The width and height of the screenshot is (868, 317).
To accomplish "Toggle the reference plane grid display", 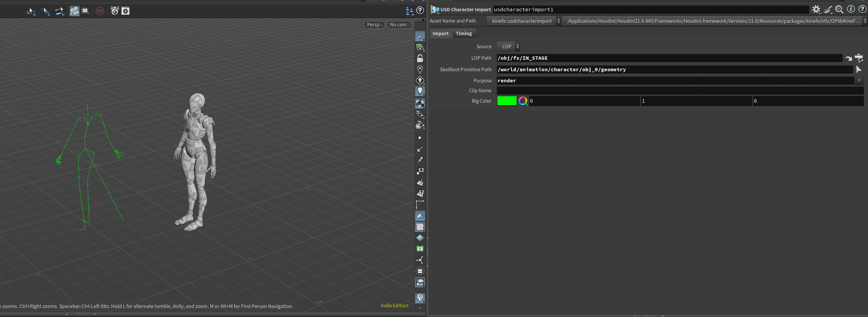I will point(420,37).
